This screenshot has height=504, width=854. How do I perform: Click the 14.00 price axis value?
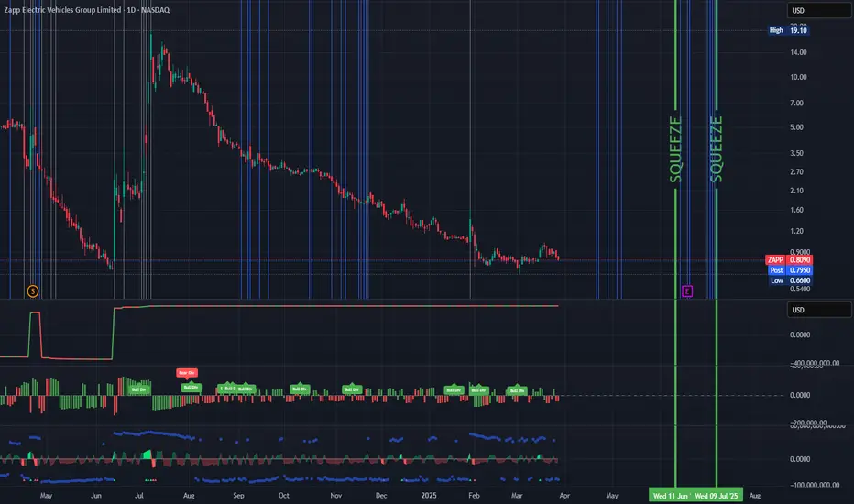(798, 52)
